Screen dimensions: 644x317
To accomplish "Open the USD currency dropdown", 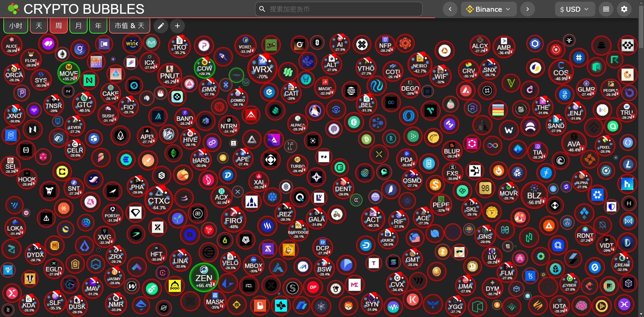I will (x=575, y=9).
